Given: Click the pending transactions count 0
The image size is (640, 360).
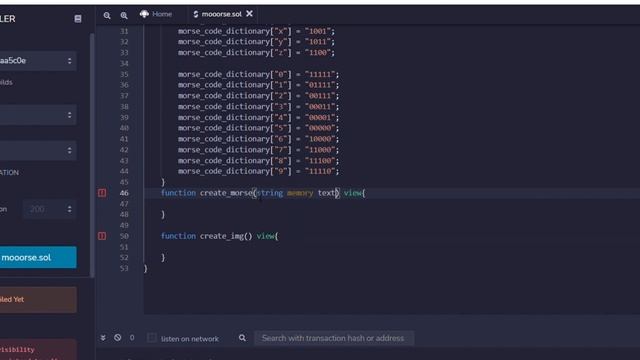Looking at the screenshot, I should coord(132,338).
